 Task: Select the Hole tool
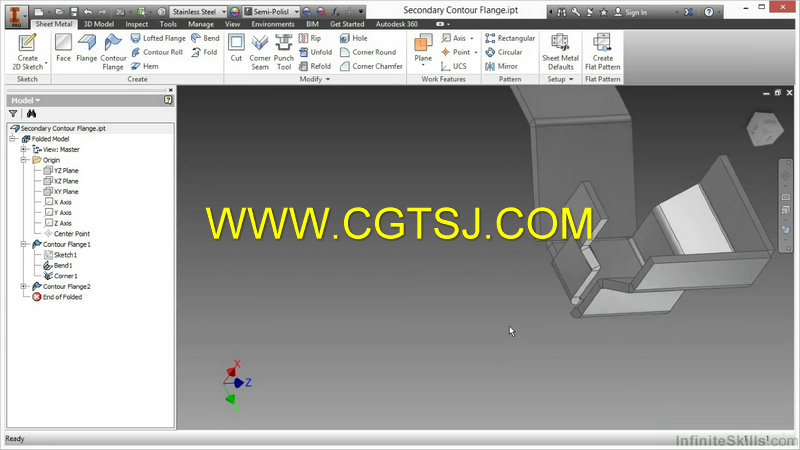354,38
